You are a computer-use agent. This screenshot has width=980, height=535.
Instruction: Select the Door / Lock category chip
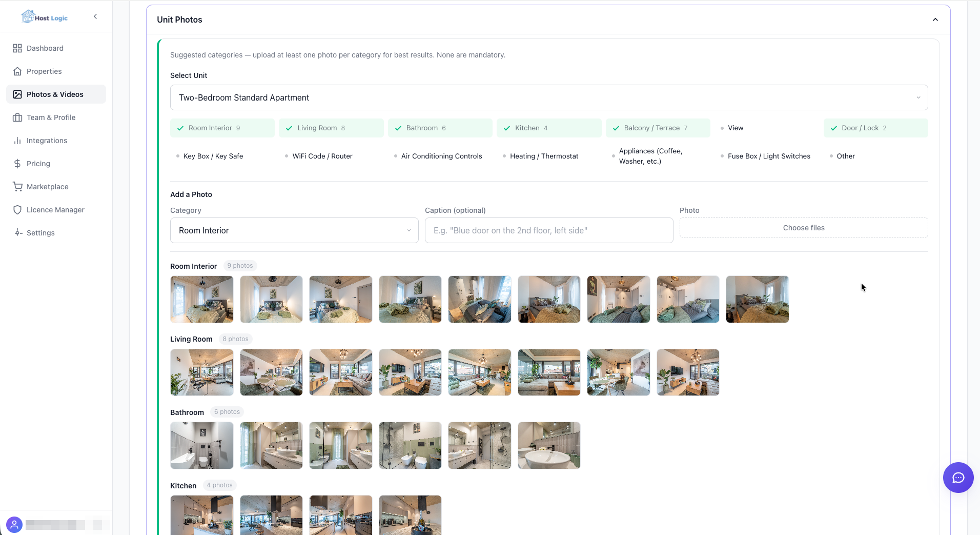point(875,128)
